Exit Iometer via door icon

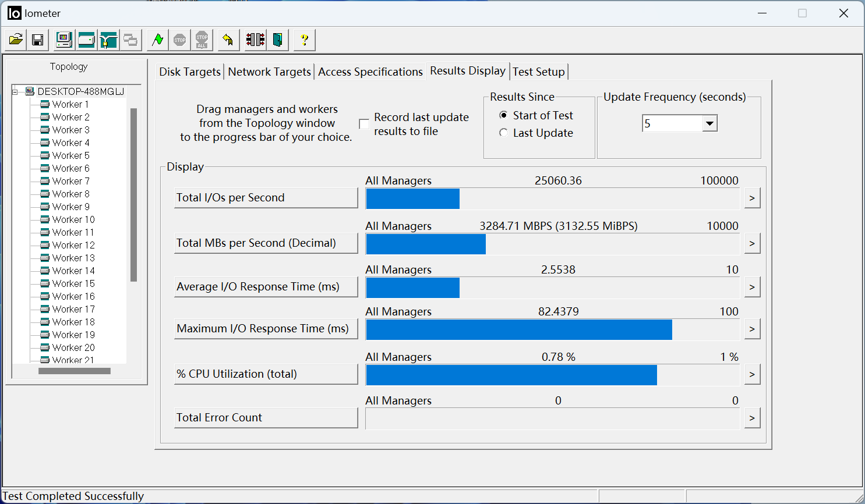click(277, 40)
